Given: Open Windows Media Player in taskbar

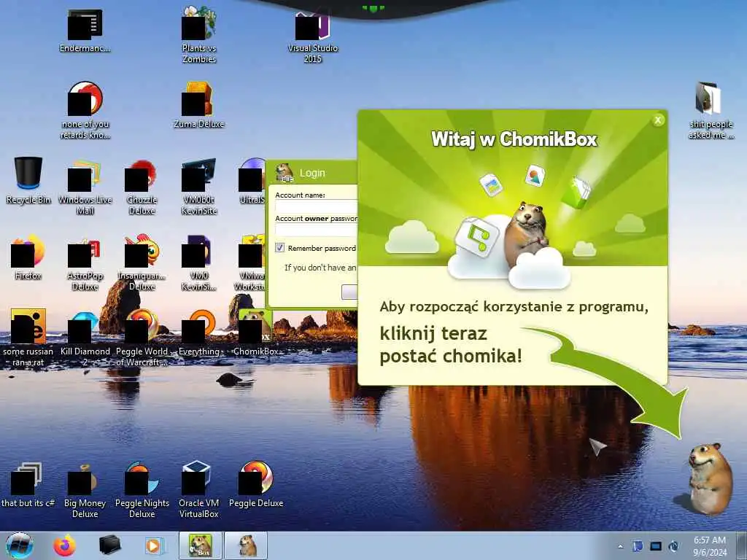Looking at the screenshot, I should point(153,545).
